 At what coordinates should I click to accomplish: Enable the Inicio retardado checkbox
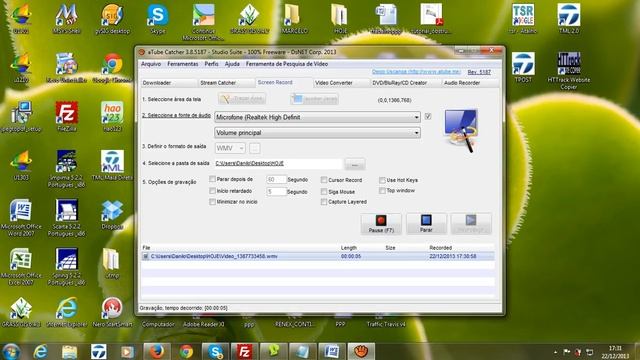coord(212,191)
